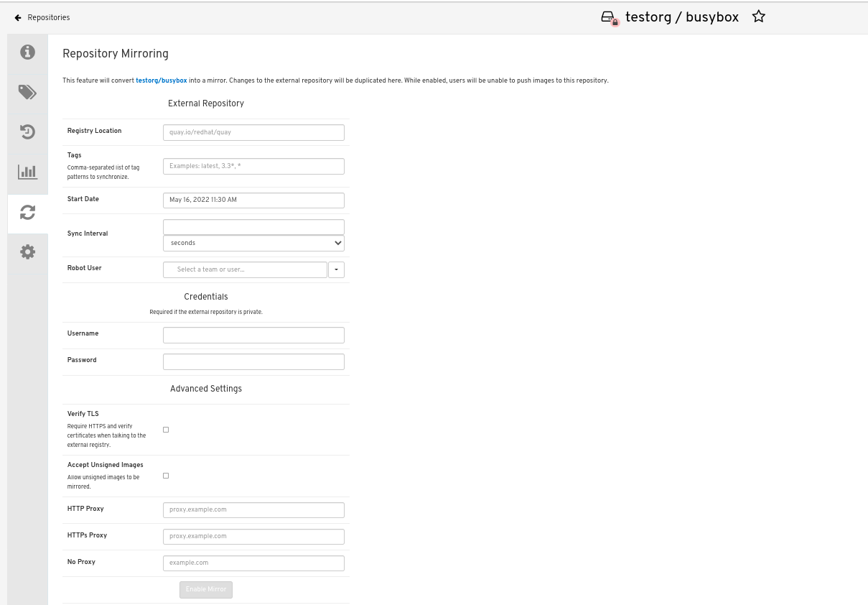The image size is (868, 605).
Task: Go back to Repositories
Action: coord(42,17)
